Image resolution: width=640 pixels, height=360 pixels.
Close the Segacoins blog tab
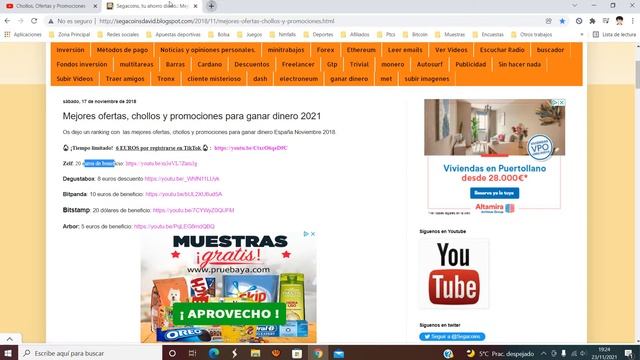196,6
